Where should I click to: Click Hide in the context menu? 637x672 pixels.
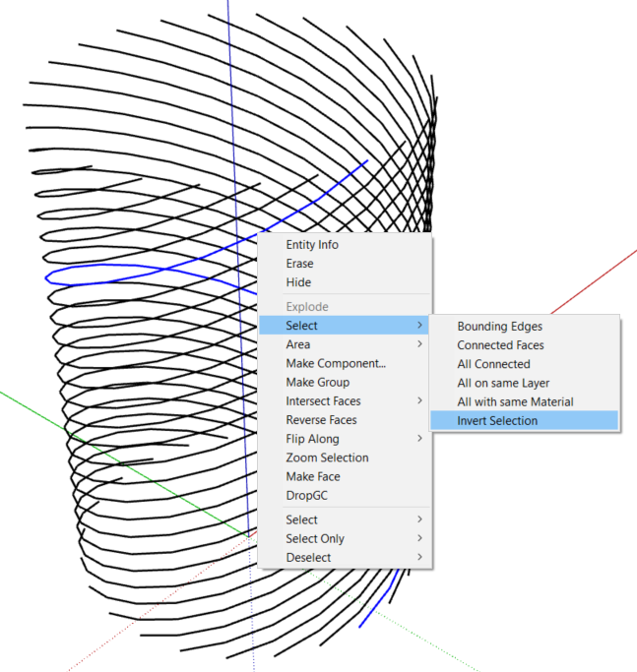[345, 282]
